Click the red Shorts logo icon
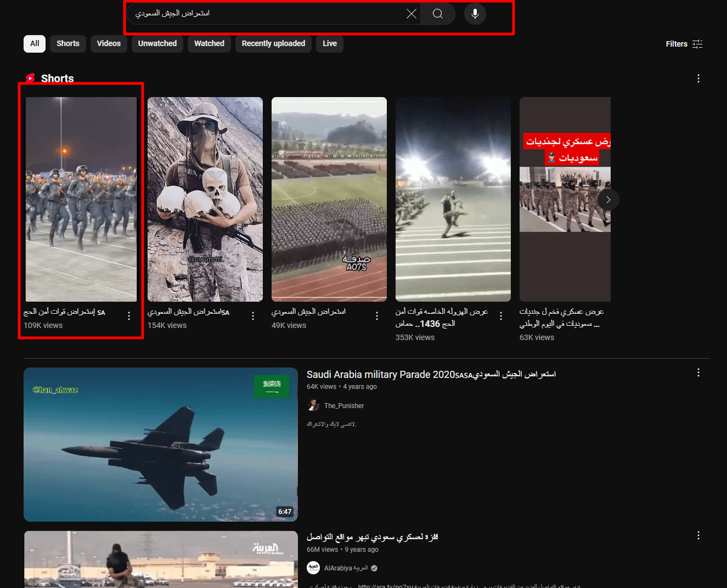 coord(30,78)
